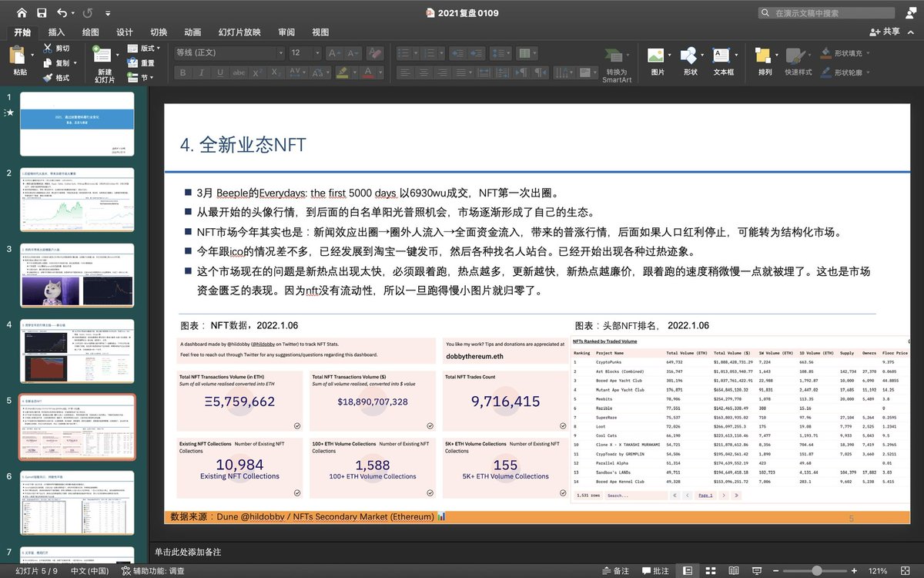Click the 形状填充 shape fill button
The height and width of the screenshot is (578, 924).
[846, 53]
